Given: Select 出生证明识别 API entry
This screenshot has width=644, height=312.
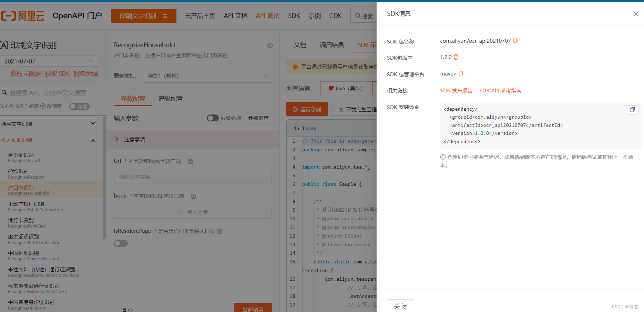Looking at the screenshot, I should tap(52, 239).
